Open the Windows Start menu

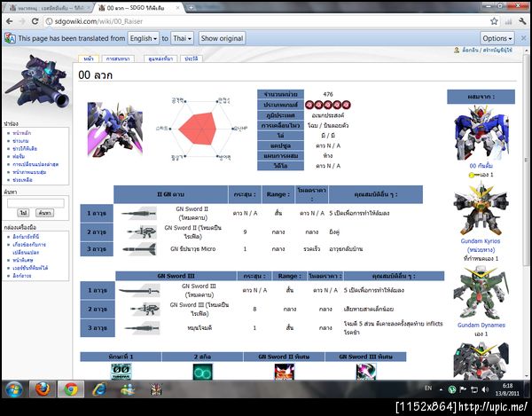click(x=14, y=389)
